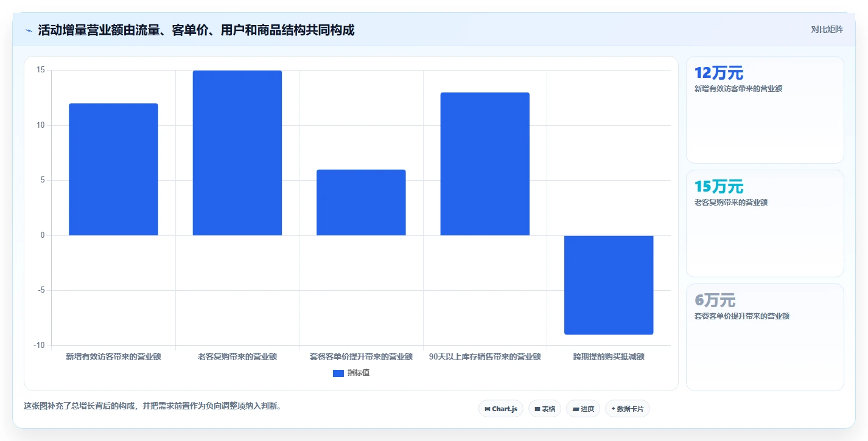Click the 15万元 card value
This screenshot has height=441, width=868.
pyautogui.click(x=719, y=187)
